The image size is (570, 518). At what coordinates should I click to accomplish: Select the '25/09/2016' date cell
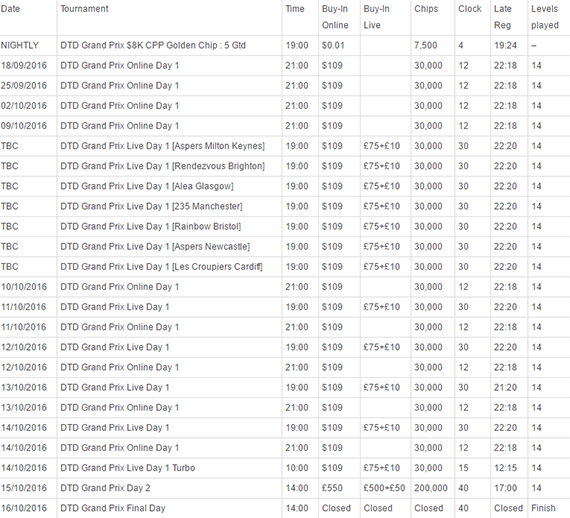(24, 86)
